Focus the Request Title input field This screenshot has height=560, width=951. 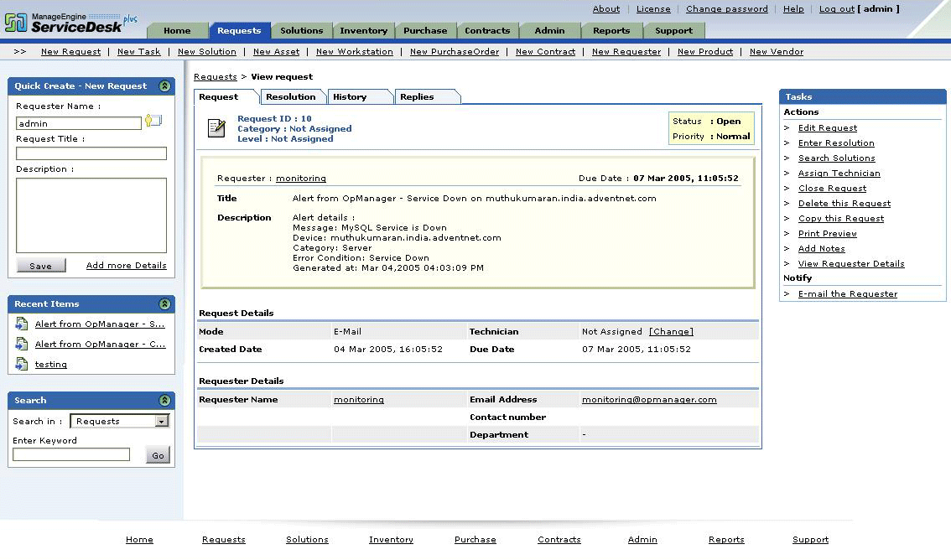tap(91, 153)
